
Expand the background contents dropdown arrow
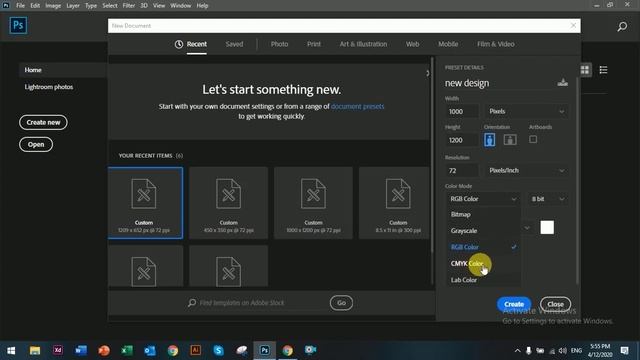click(527, 228)
